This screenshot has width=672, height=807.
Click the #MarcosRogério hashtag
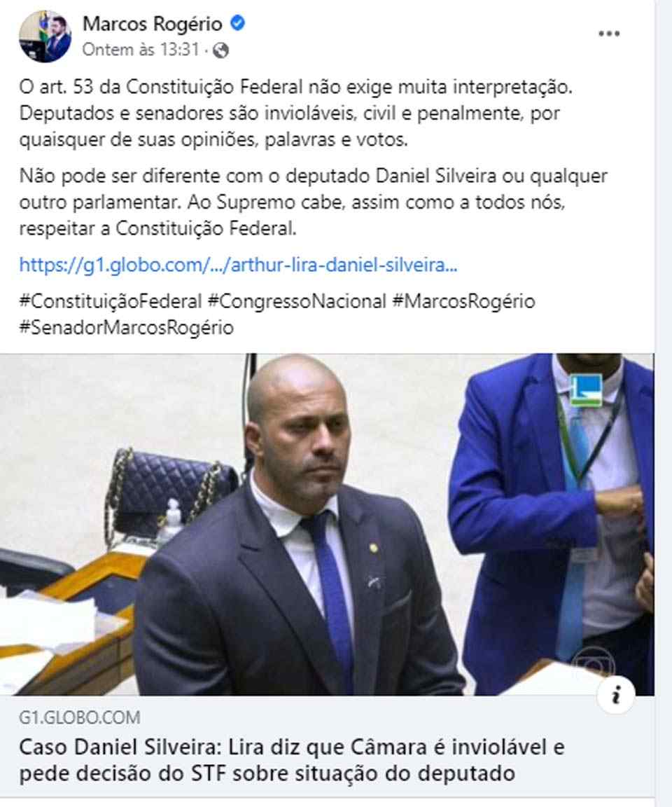click(x=464, y=301)
